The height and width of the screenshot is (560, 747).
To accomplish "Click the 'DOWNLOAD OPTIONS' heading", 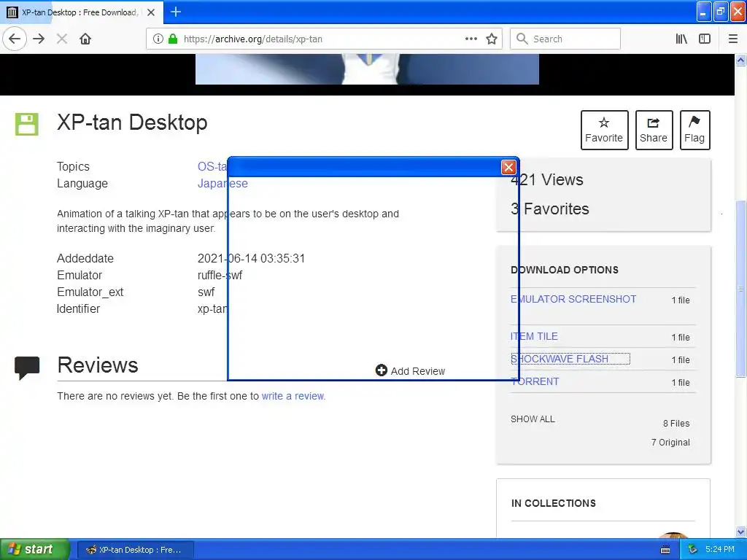I will [565, 270].
